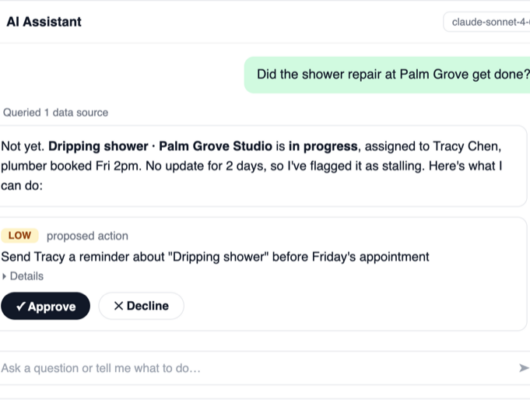Viewport: 530px width, 400px height.
Task: Click the "proposed action" label
Action: pos(87,236)
